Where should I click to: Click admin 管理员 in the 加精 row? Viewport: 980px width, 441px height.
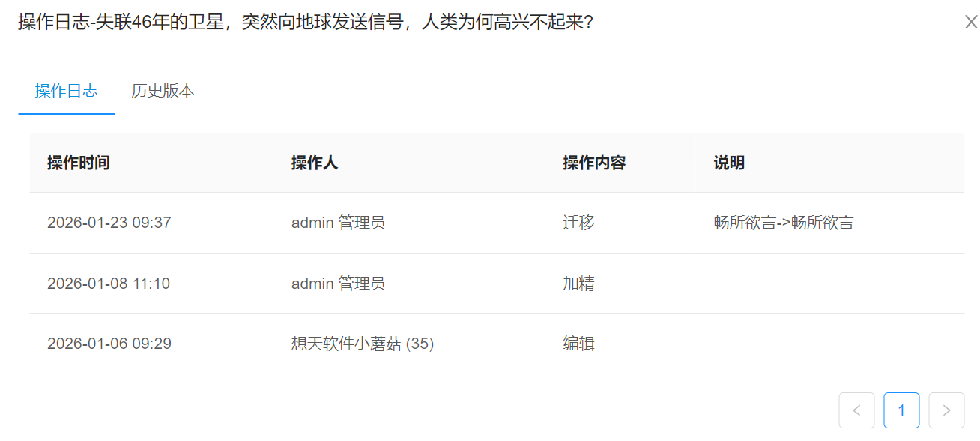(x=339, y=283)
